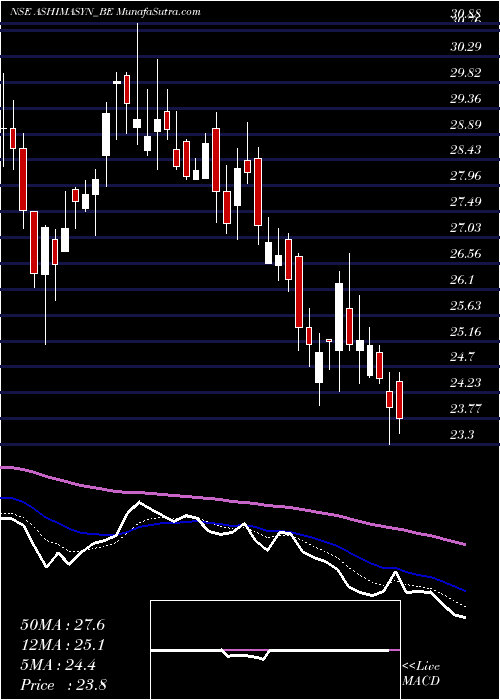Click the NSE ASHIMASYN_BE MunafaSutra.com title

[105, 12]
